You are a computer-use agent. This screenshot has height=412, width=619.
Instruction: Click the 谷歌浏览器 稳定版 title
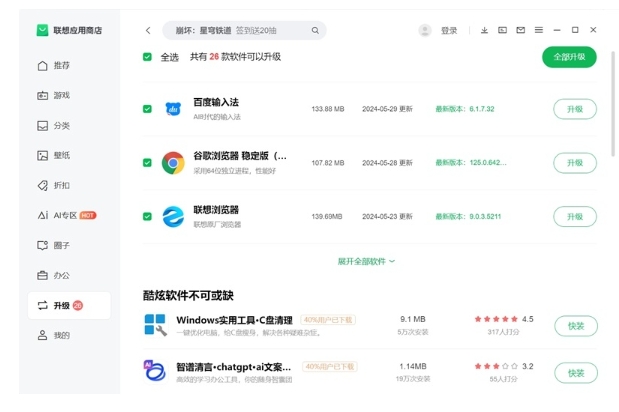(240, 156)
